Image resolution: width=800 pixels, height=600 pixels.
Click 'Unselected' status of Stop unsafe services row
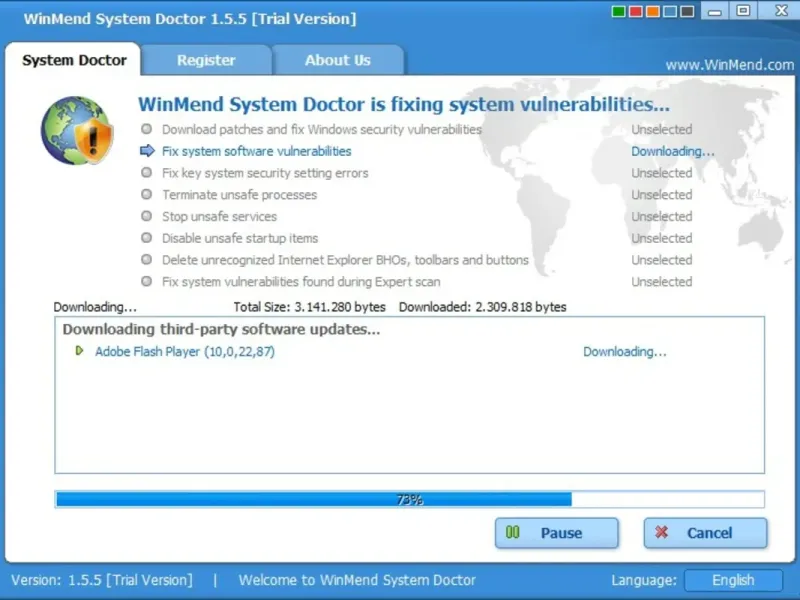(662, 216)
